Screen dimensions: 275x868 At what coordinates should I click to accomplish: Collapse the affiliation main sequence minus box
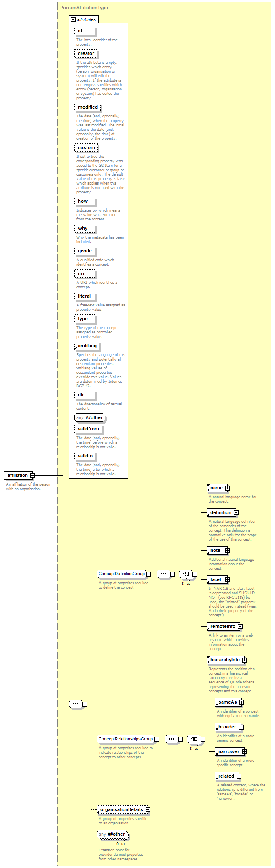coord(85,704)
